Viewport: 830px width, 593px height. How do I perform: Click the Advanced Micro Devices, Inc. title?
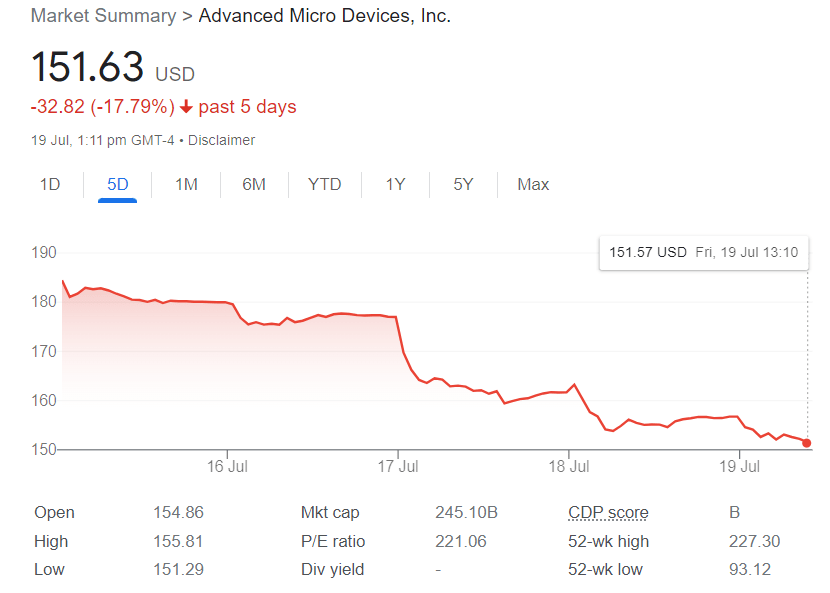click(x=324, y=16)
